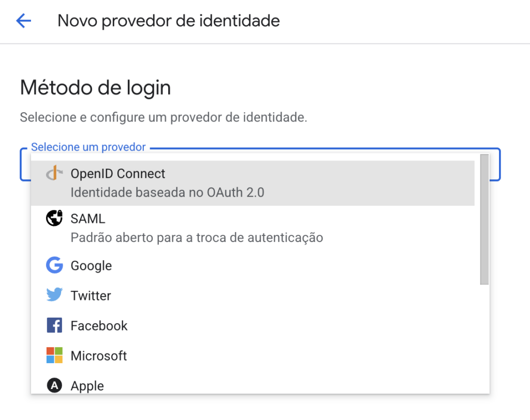
Task: Click the Microsoft logo icon
Action: coord(54,356)
